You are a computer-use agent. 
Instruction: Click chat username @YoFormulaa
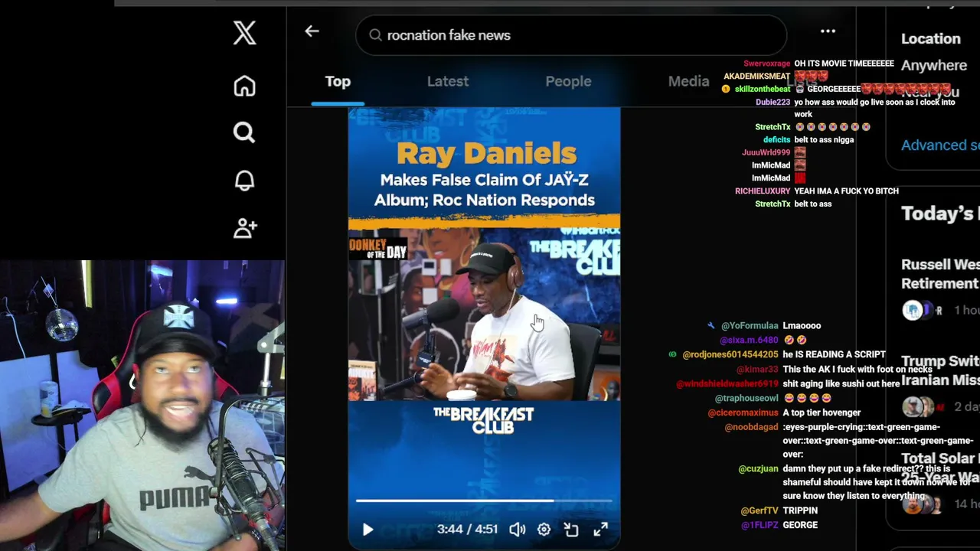[750, 325]
